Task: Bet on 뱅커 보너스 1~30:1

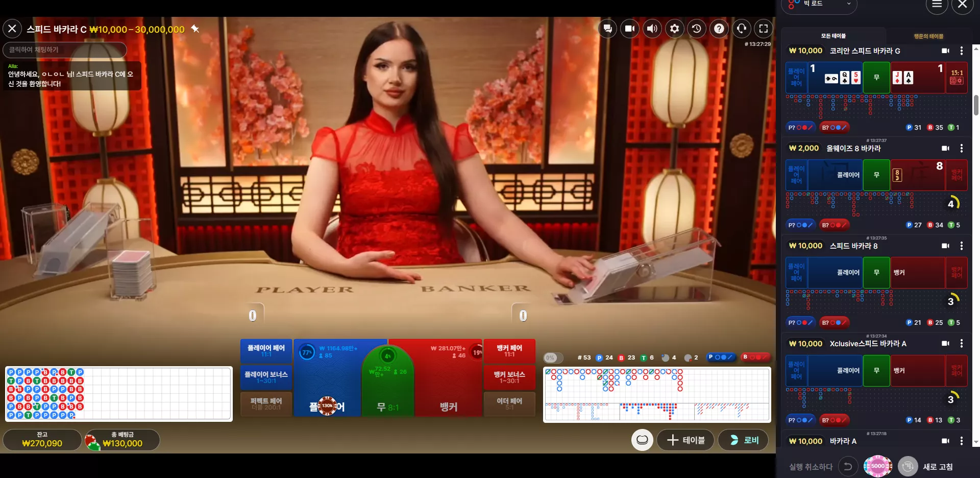Action: pyautogui.click(x=509, y=377)
